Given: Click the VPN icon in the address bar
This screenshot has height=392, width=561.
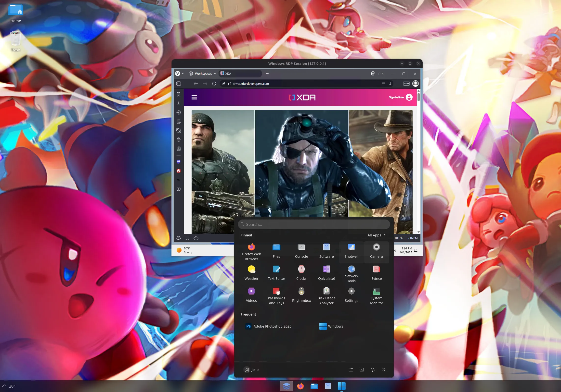Looking at the screenshot, I should pyautogui.click(x=406, y=84).
